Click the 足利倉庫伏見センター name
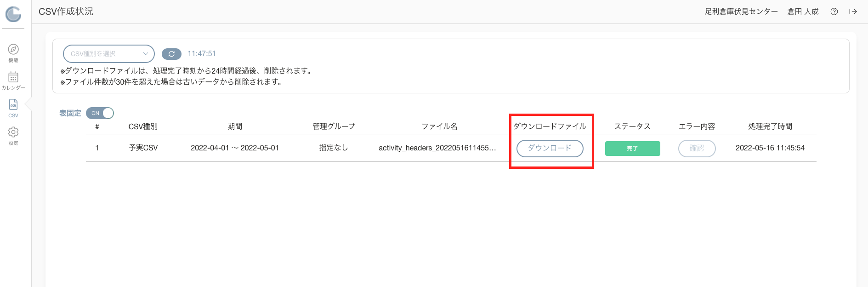 [x=741, y=11]
